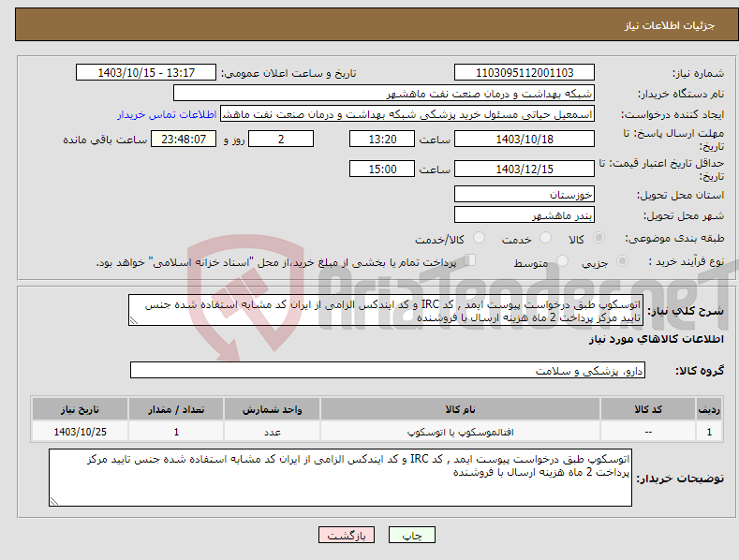The width and height of the screenshot is (739, 560).
Task: Click the city field بندر ماهشهر
Action: [x=525, y=215]
